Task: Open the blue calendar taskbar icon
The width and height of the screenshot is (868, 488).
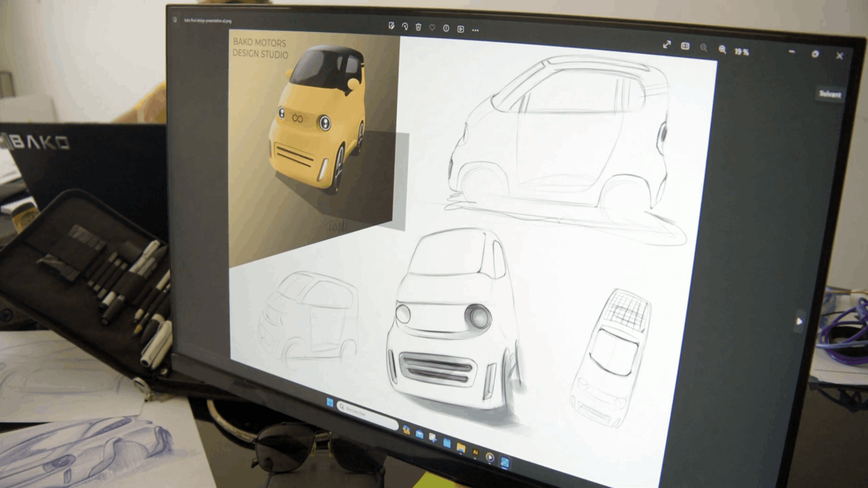Action: [x=447, y=443]
